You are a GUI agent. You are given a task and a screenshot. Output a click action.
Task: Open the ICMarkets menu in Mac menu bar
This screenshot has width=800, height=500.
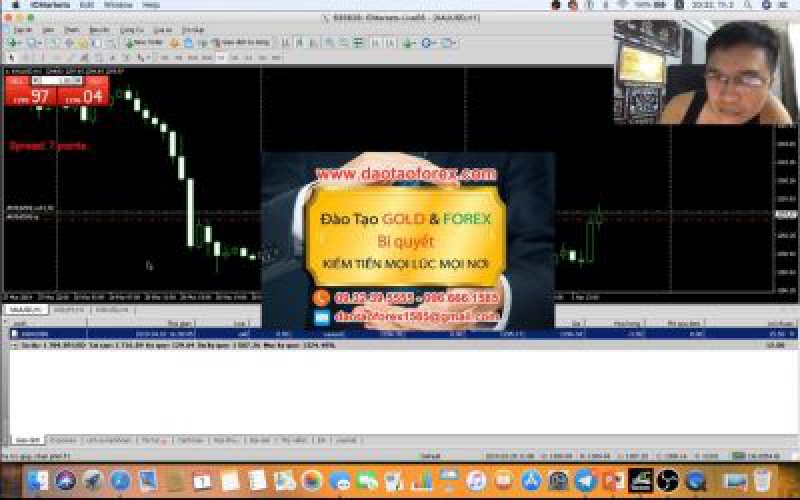pos(53,5)
